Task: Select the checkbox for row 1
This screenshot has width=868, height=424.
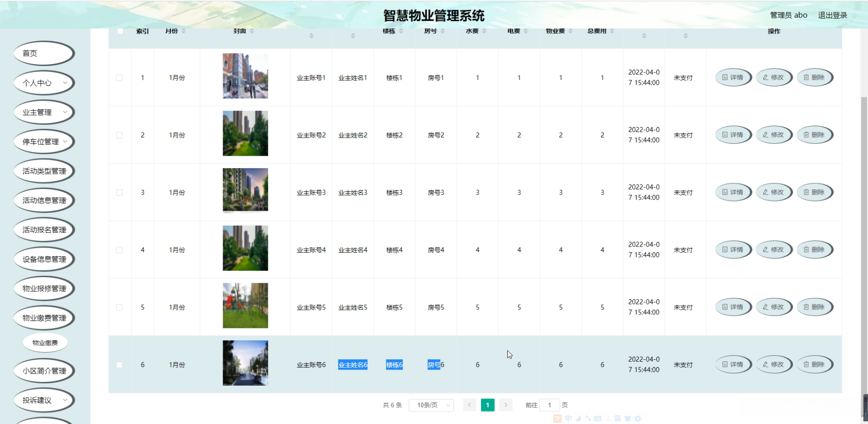Action: [x=120, y=78]
